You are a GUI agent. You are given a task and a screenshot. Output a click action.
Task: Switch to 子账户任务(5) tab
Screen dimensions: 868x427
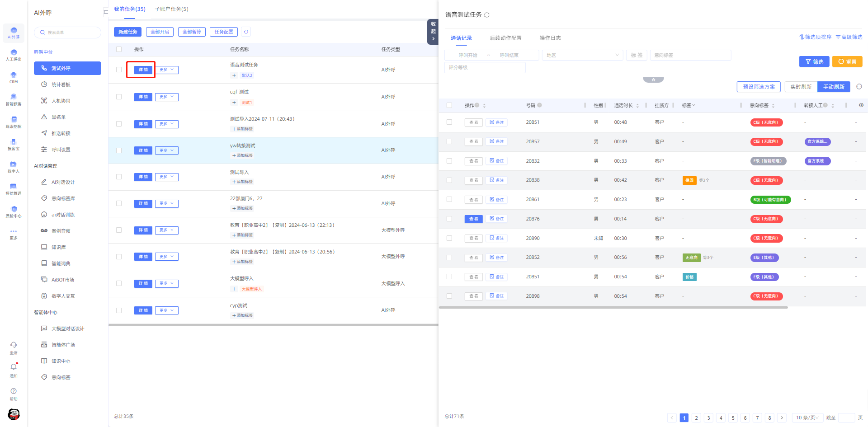pyautogui.click(x=172, y=9)
